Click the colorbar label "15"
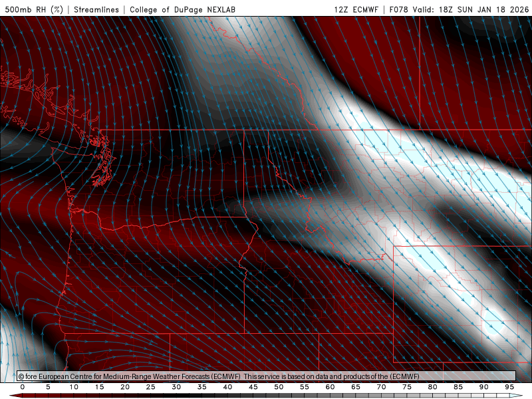The height and width of the screenshot is (399, 532). click(x=99, y=387)
